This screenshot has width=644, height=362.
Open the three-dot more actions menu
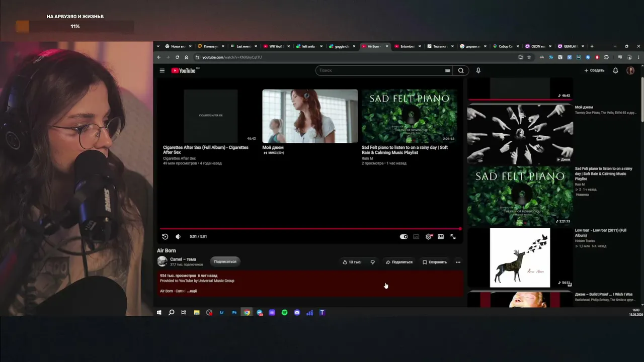pos(458,262)
